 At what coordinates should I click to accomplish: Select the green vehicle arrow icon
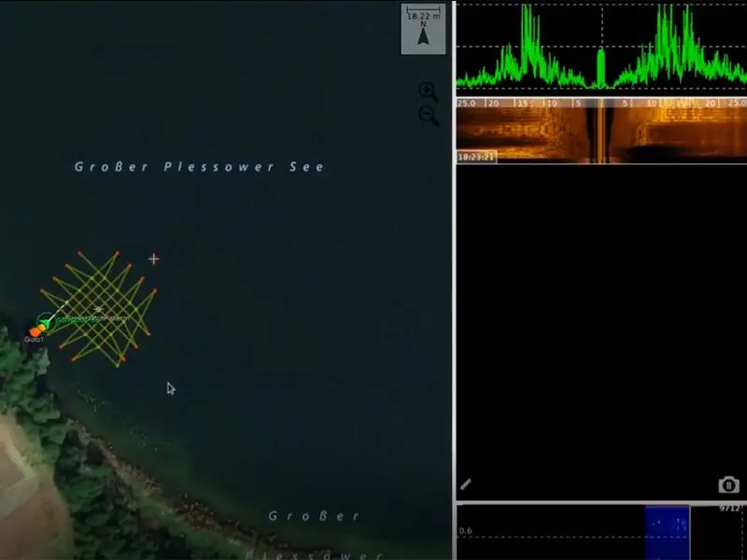(x=43, y=322)
